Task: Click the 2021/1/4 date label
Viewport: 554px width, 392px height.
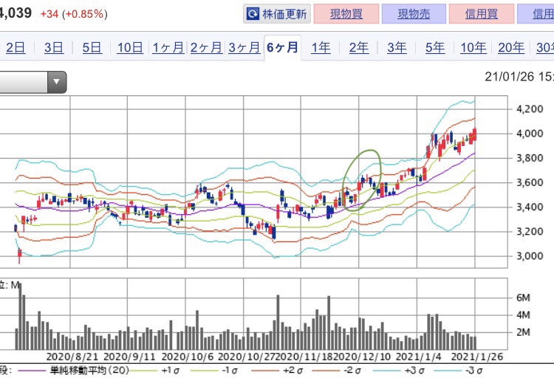Action: (x=418, y=357)
